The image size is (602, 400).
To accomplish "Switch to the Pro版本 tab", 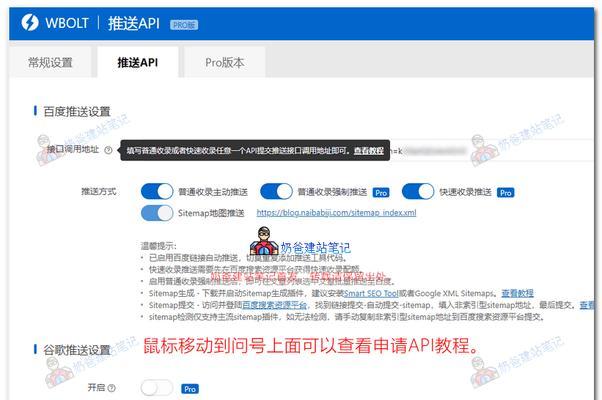I will 225,63.
